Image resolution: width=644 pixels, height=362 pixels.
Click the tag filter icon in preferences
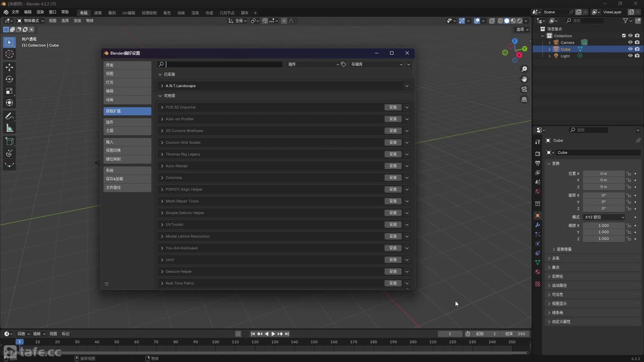pos(343,64)
